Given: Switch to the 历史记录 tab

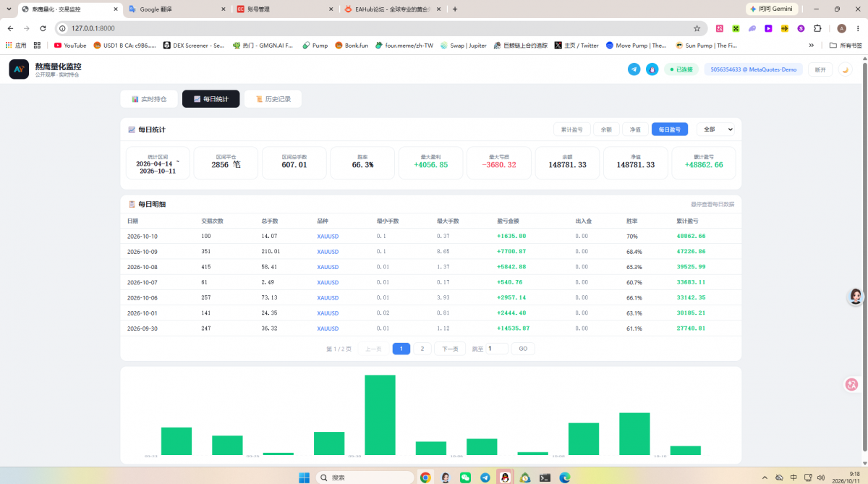Looking at the screenshot, I should [273, 99].
